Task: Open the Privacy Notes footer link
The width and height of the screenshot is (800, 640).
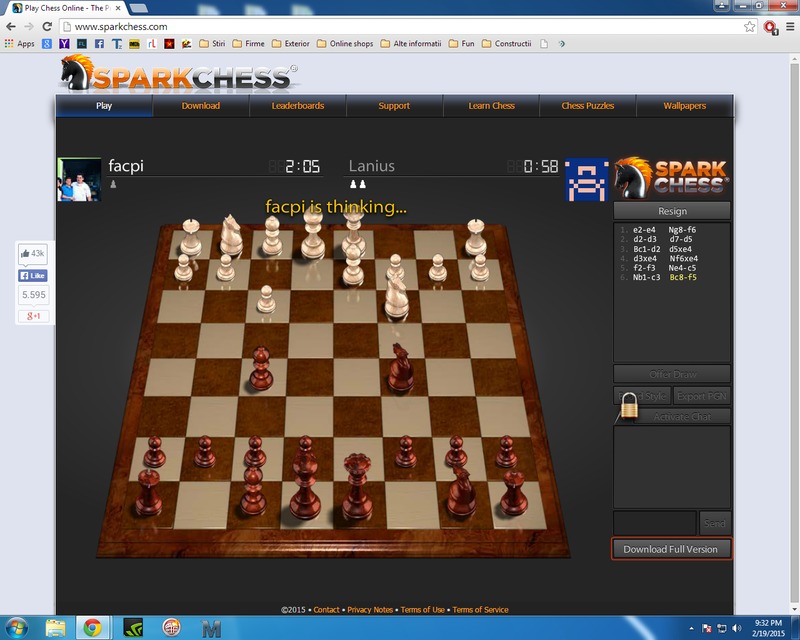Action: [370, 609]
